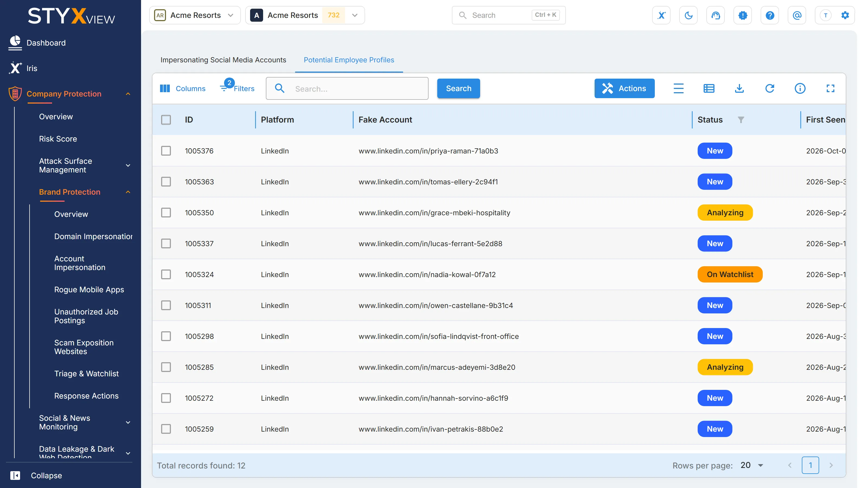Open Dashboard in sidebar
This screenshot has height=488, width=868.
point(46,43)
